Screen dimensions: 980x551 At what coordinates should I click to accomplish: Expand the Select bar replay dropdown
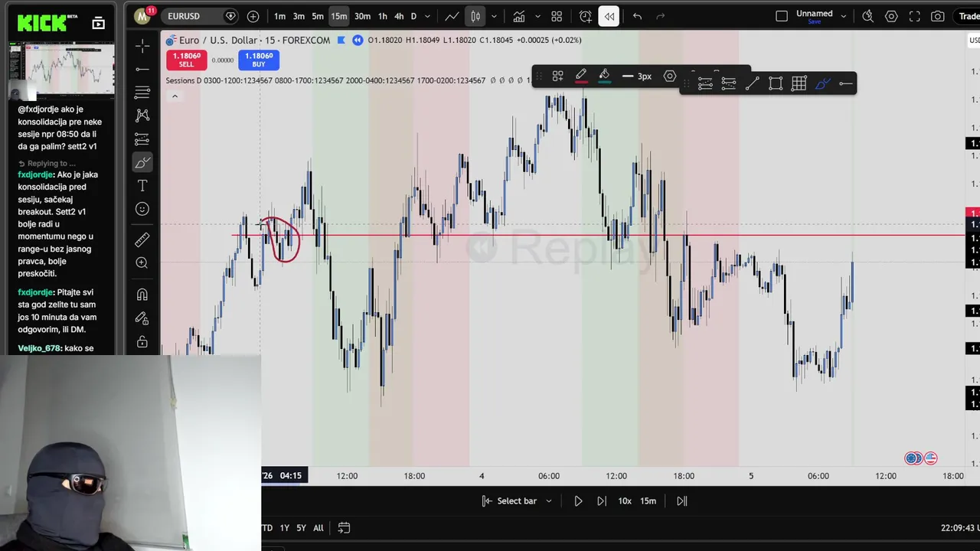pyautogui.click(x=517, y=501)
